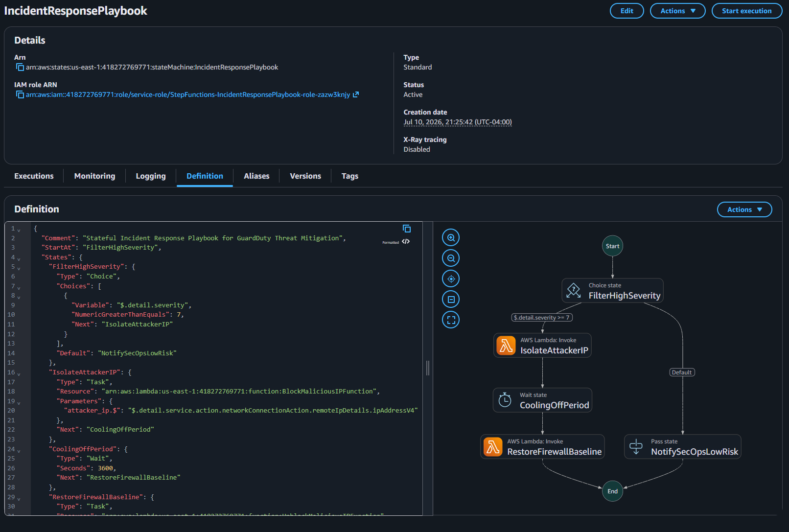Click the X-Ray tracing Disabled value

417,149
